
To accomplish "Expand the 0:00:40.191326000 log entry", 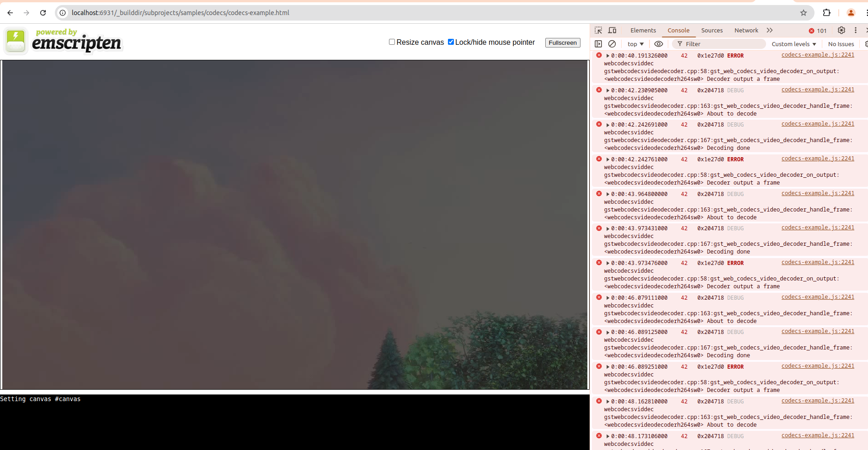I will point(608,56).
